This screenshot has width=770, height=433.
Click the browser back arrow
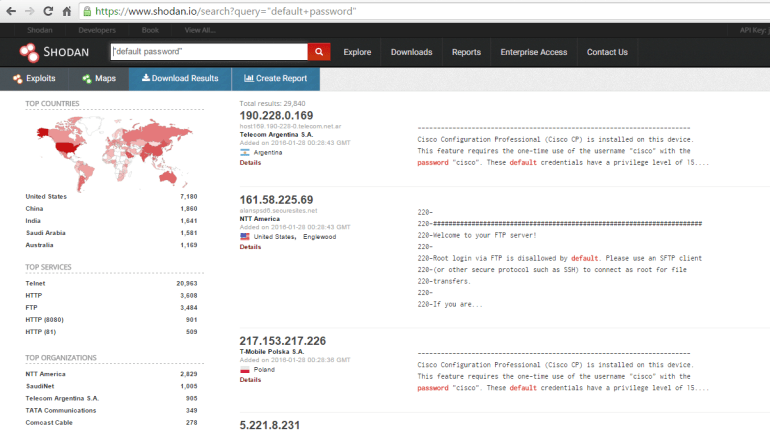coord(11,11)
